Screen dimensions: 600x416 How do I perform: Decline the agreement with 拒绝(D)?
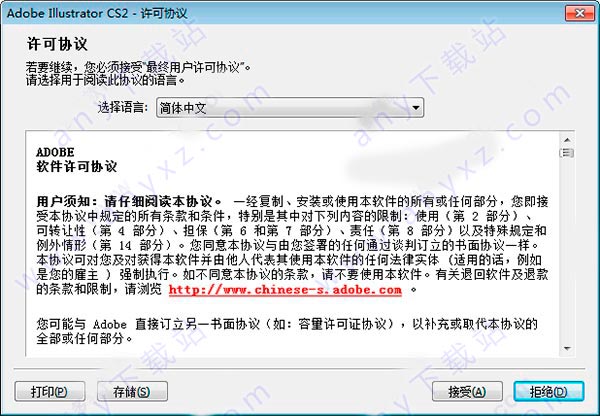coord(549,391)
